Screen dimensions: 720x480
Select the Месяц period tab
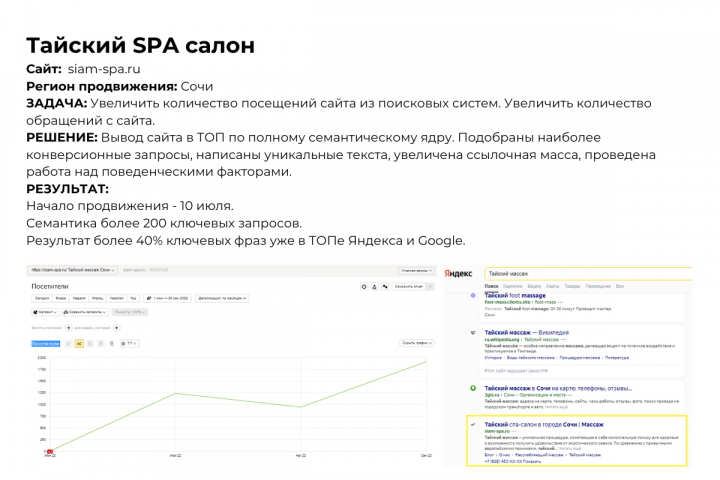tap(97, 298)
